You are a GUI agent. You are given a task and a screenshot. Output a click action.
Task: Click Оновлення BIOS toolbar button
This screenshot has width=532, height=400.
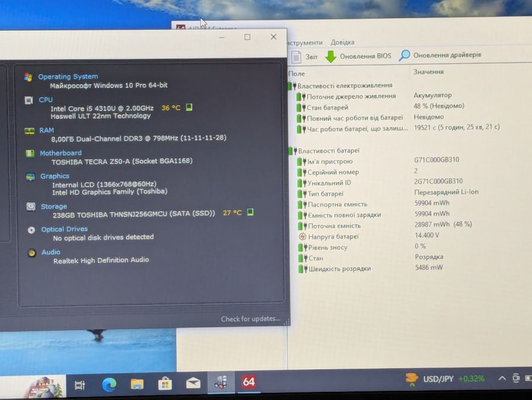(358, 56)
